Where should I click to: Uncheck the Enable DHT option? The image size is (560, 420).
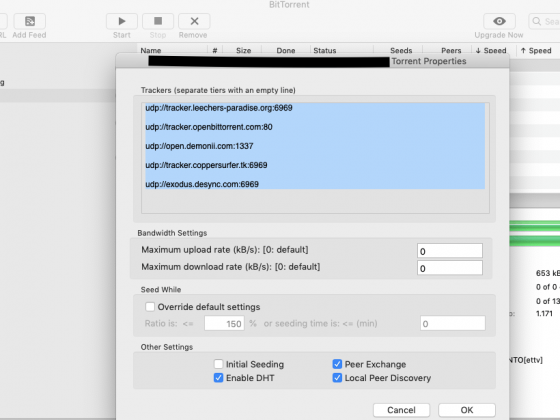pos(219,378)
